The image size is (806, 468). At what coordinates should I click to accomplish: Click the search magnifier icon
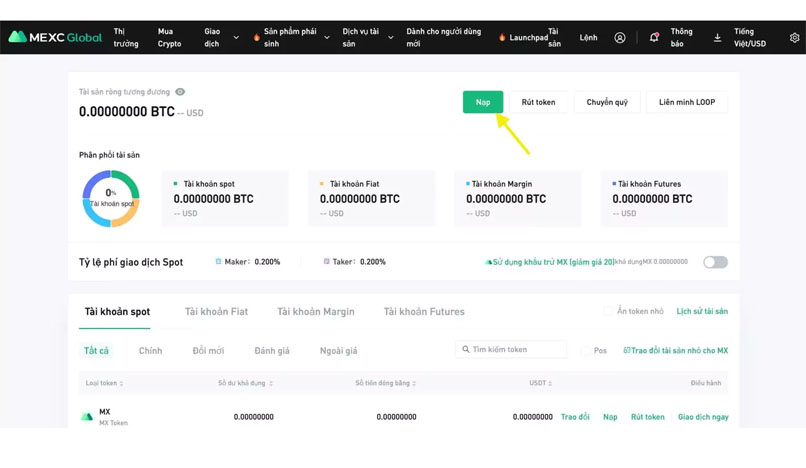click(x=466, y=349)
